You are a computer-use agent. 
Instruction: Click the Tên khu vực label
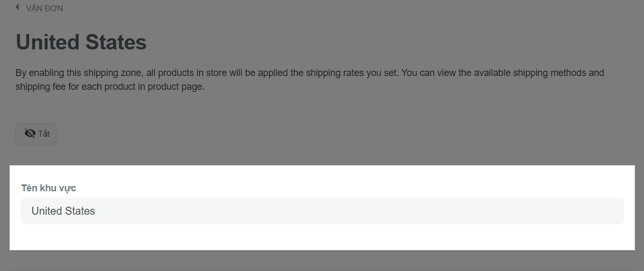click(48, 188)
